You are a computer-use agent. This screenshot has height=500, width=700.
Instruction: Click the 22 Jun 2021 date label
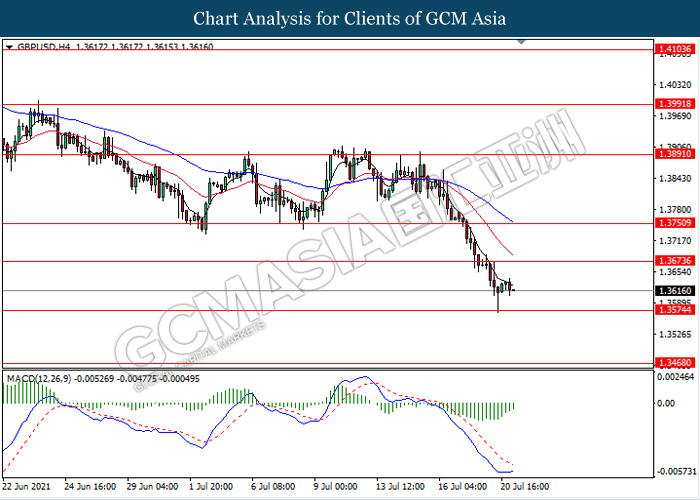(27, 486)
